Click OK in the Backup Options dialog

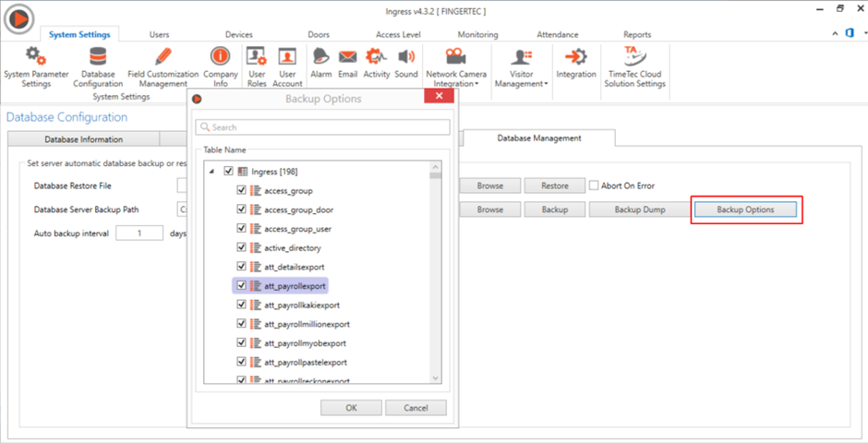[351, 408]
